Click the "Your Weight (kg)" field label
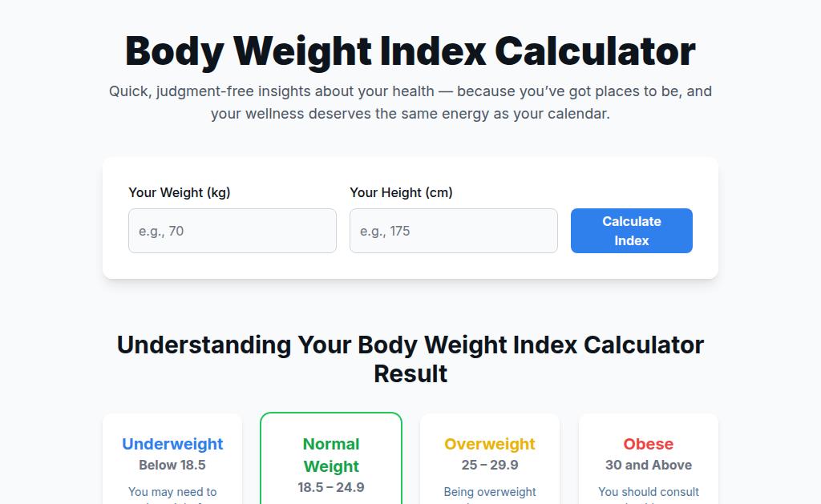 click(180, 192)
